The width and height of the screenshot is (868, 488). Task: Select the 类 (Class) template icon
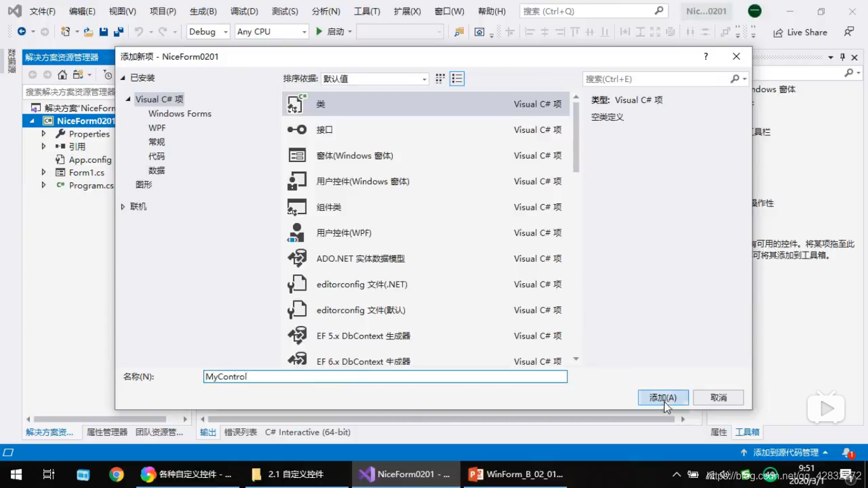297,104
